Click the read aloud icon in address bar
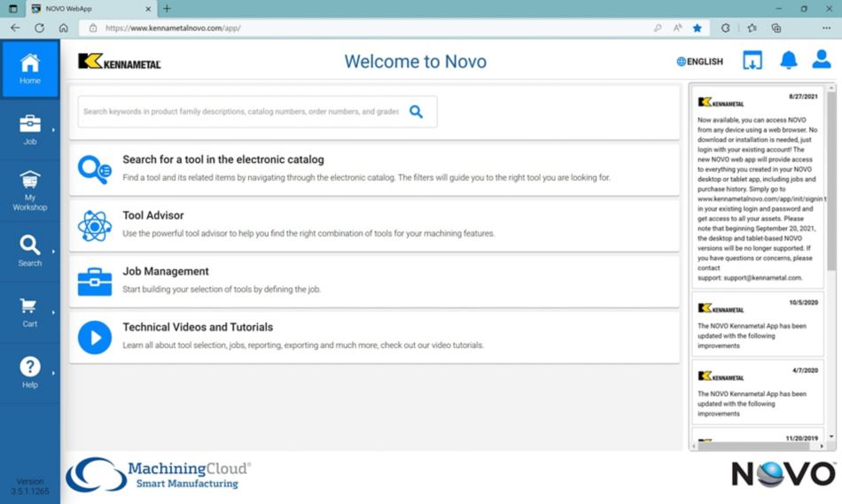842x504 pixels. point(677,28)
